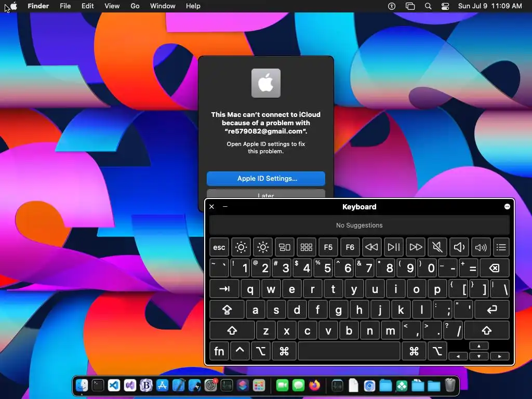Launch the Bootstrap Studio B icon
The width and height of the screenshot is (532, 399).
(146, 385)
